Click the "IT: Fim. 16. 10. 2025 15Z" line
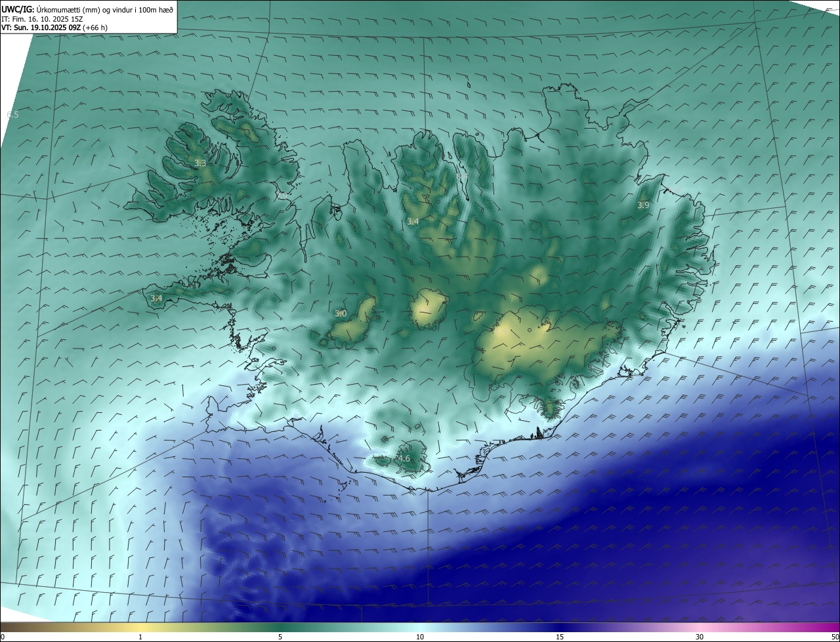This screenshot has width=840, height=642. click(x=41, y=19)
